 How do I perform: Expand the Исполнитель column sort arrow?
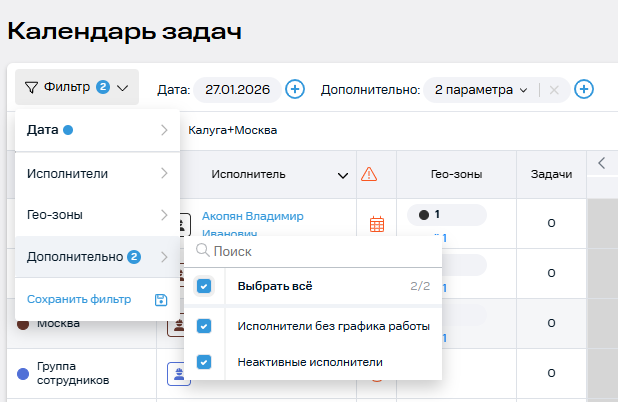pyautogui.click(x=342, y=175)
